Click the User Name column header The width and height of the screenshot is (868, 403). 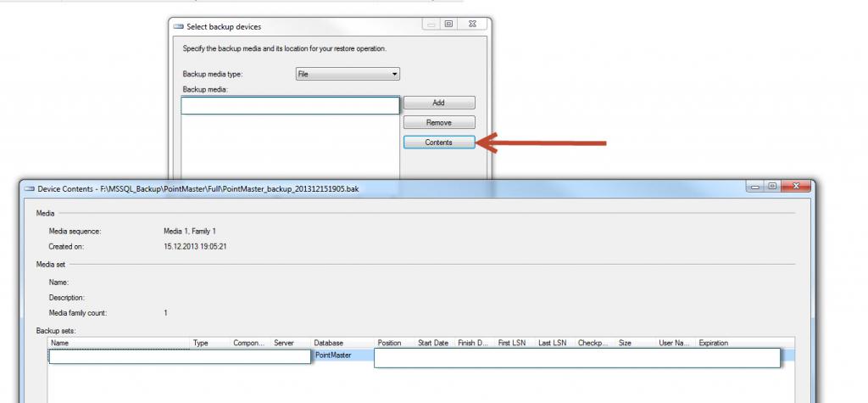click(676, 343)
